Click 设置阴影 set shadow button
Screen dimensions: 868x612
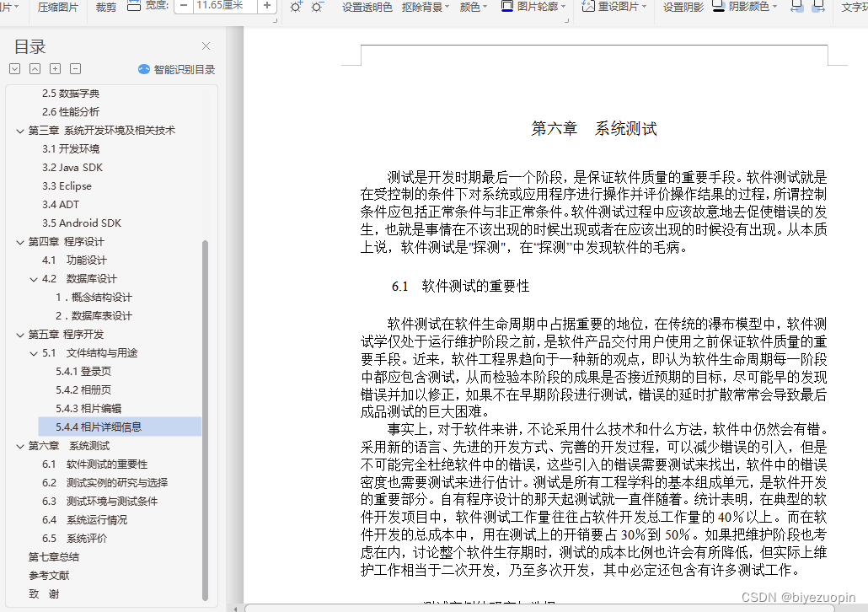pos(683,7)
